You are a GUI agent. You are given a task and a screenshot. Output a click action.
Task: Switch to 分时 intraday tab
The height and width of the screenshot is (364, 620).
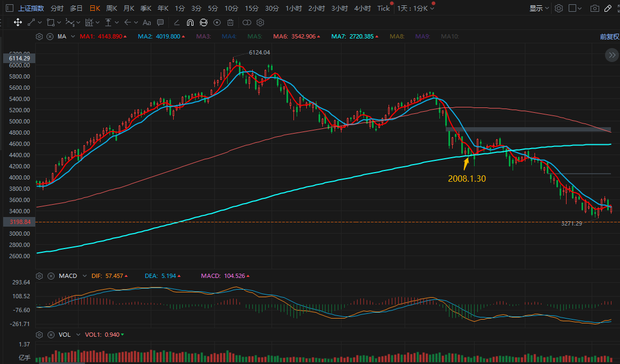pyautogui.click(x=57, y=8)
